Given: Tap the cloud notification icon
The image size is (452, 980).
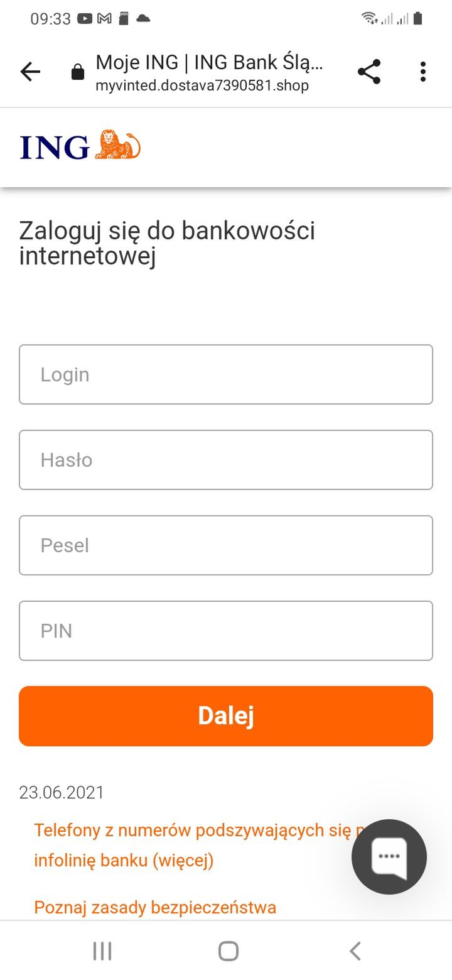Looking at the screenshot, I should 143,19.
